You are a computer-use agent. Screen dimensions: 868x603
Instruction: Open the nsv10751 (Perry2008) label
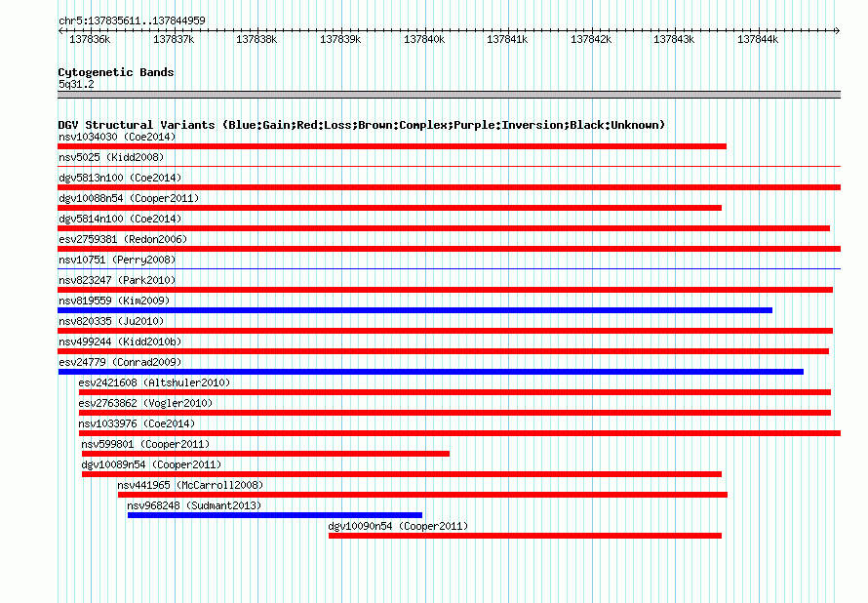point(117,260)
